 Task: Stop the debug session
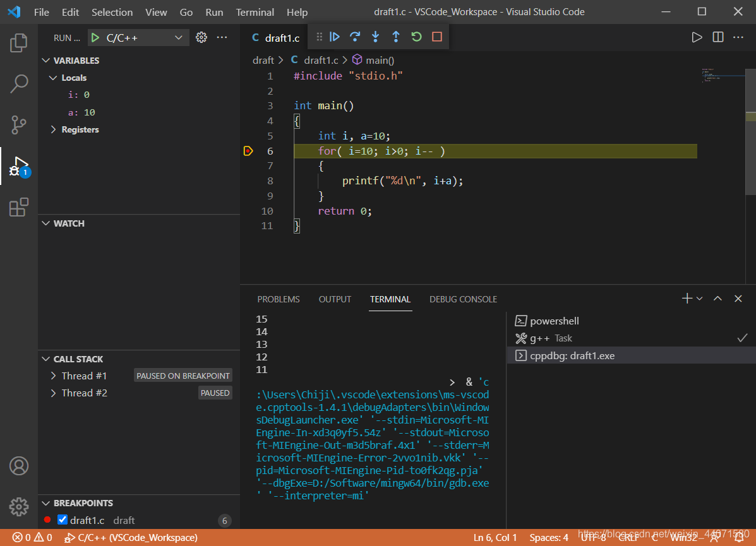click(x=437, y=37)
